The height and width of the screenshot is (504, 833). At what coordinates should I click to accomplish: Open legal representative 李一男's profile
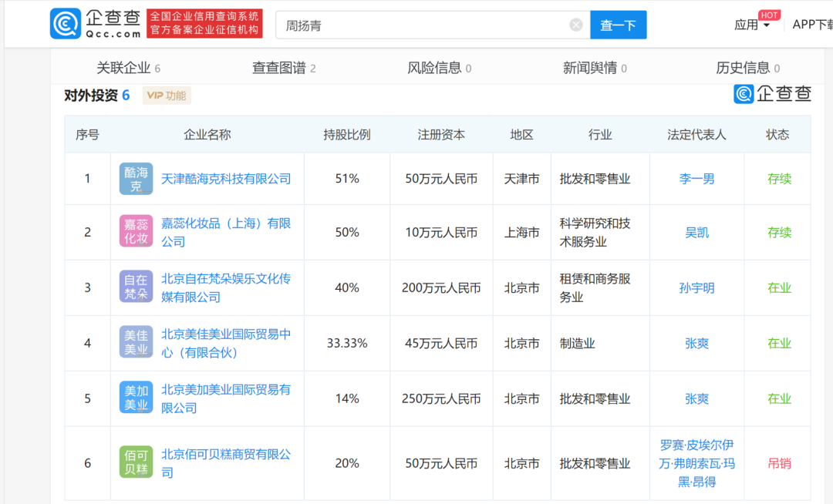pos(697,179)
